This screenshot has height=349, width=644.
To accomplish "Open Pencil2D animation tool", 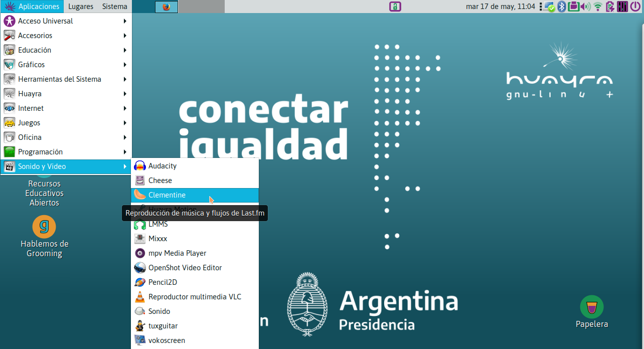I will tap(163, 282).
